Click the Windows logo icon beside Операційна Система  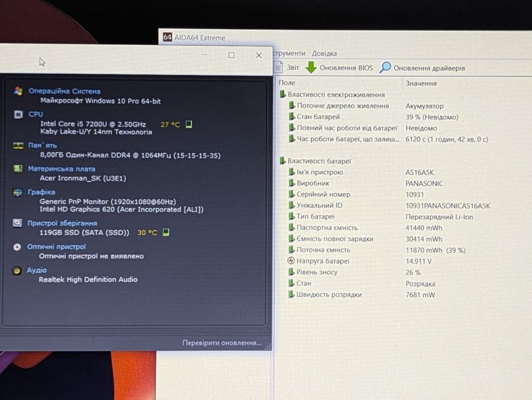click(x=18, y=91)
